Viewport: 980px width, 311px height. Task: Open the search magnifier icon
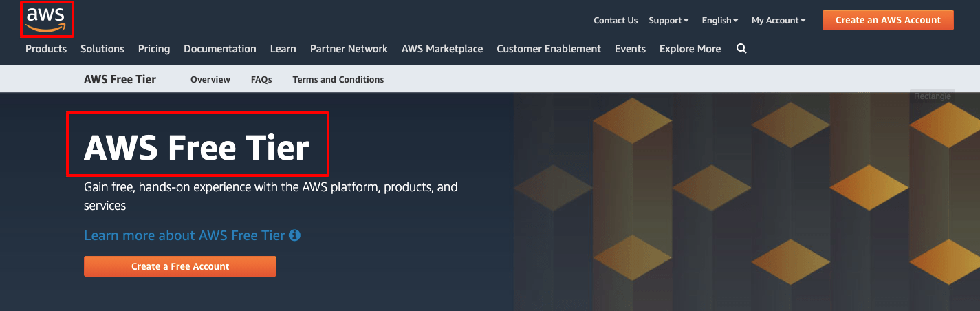click(741, 49)
